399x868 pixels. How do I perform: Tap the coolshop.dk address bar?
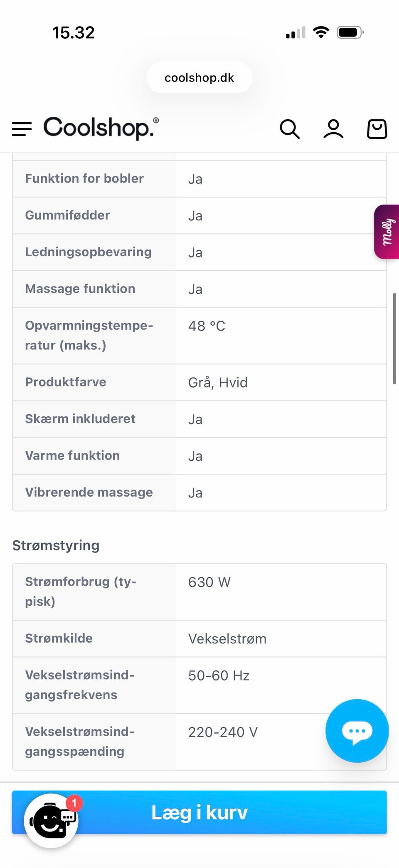[199, 78]
